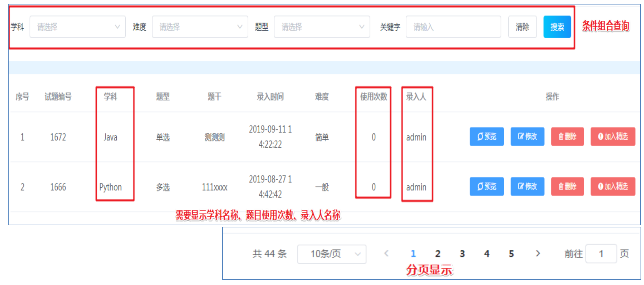Click the 111xxxx question stem cell
Screen dimensions: 644x285
coord(214,187)
